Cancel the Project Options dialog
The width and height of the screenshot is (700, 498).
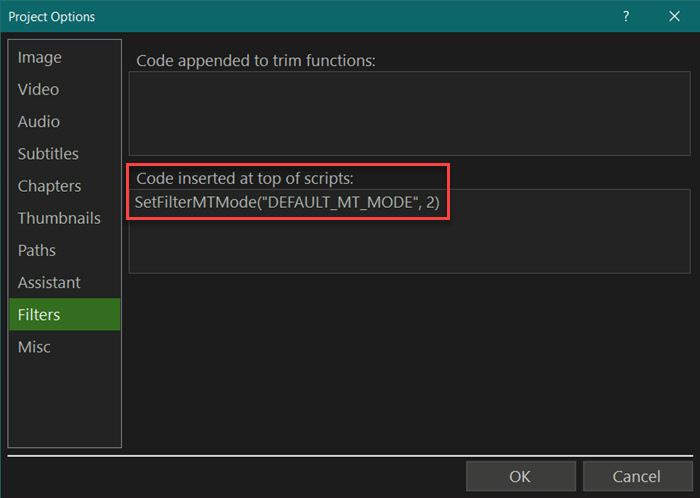(638, 476)
